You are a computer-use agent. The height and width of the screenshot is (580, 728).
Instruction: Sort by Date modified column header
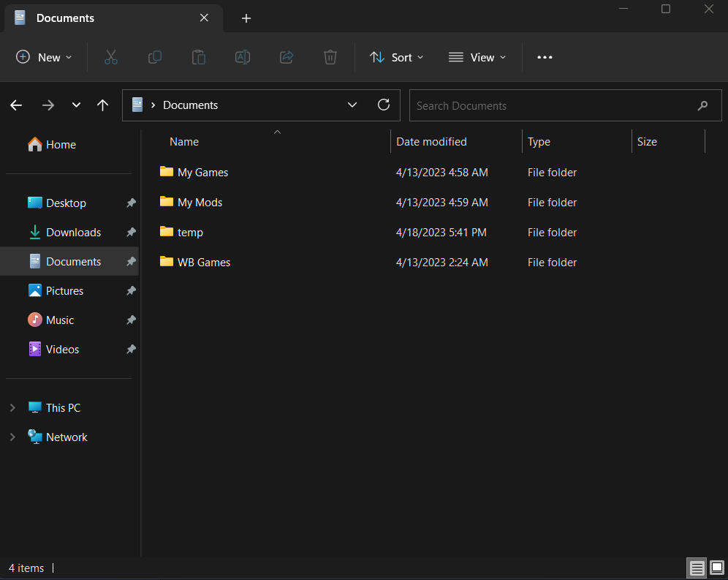431,142
